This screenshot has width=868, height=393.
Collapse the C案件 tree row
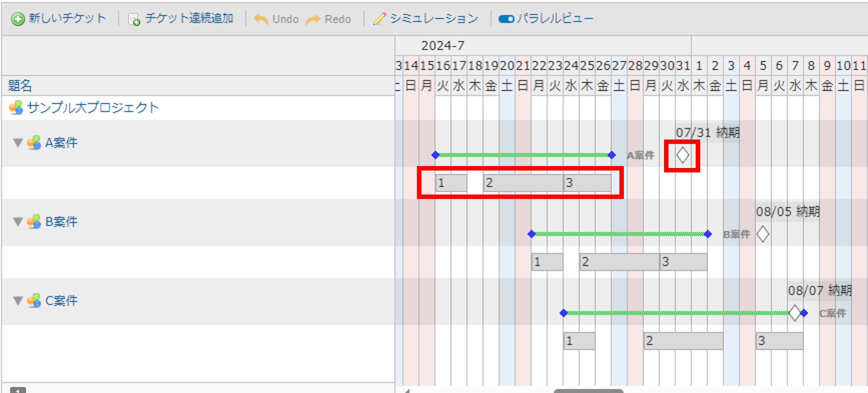coord(18,300)
